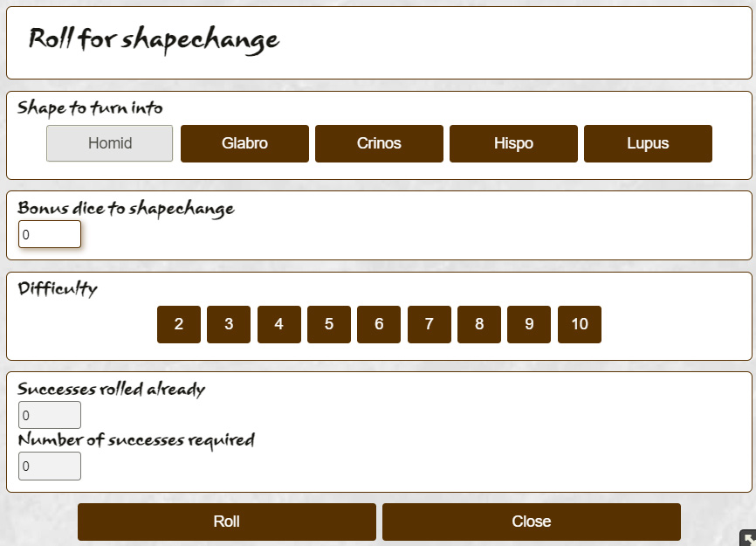Close the shapechange dialog
The height and width of the screenshot is (546, 756).
click(532, 522)
